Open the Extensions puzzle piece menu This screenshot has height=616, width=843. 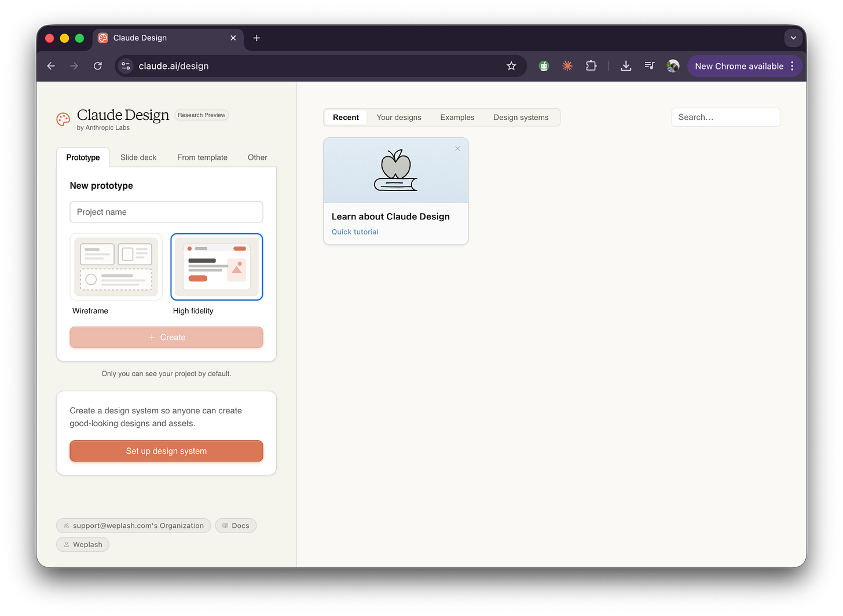(591, 66)
